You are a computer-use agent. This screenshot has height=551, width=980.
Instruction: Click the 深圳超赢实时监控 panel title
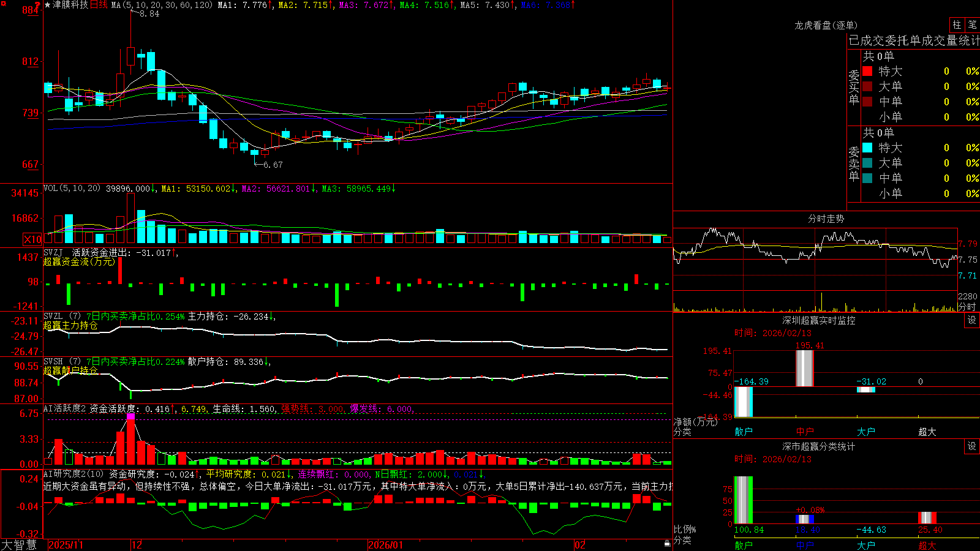pyautogui.click(x=818, y=320)
